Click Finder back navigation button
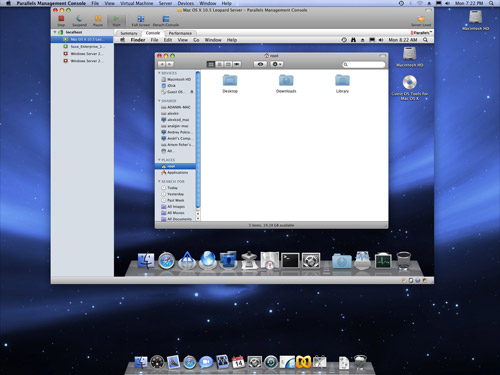The image size is (500, 375). pyautogui.click(x=162, y=64)
